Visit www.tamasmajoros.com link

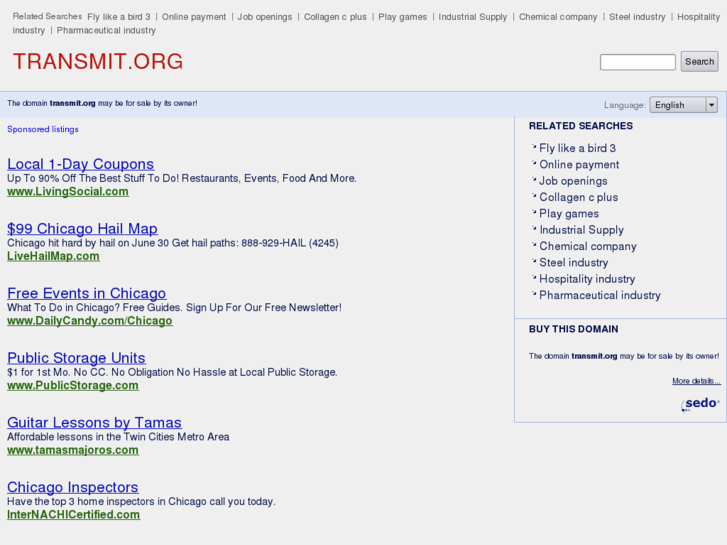pos(73,450)
